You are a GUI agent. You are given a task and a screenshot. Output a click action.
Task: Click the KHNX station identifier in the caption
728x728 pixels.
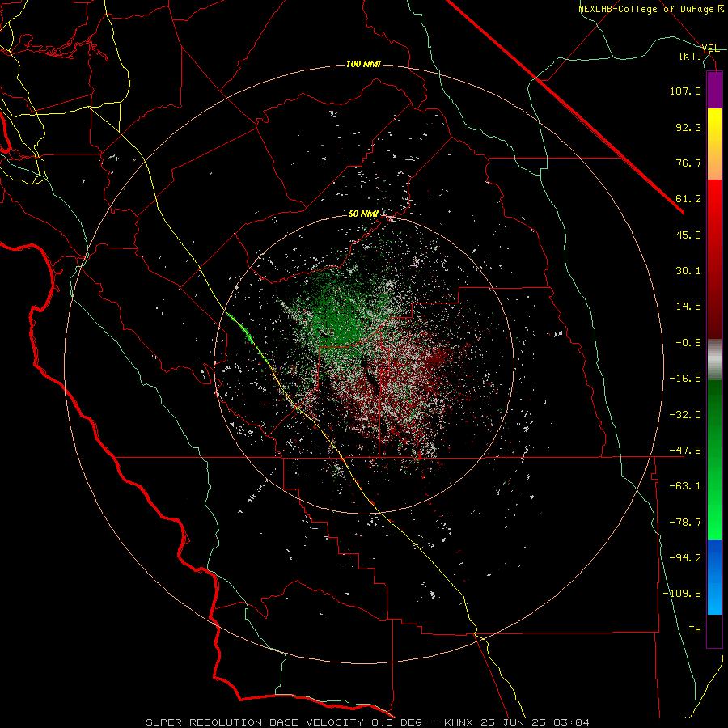tap(459, 722)
